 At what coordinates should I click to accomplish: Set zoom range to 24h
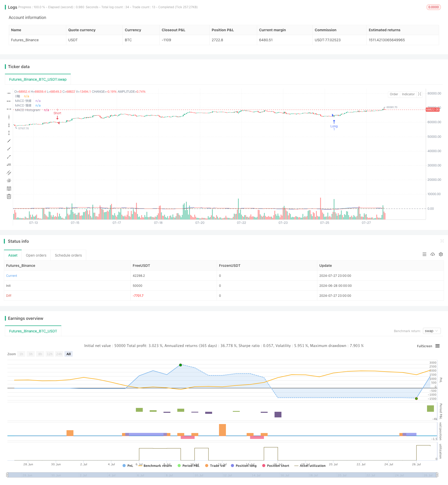(x=59, y=354)
